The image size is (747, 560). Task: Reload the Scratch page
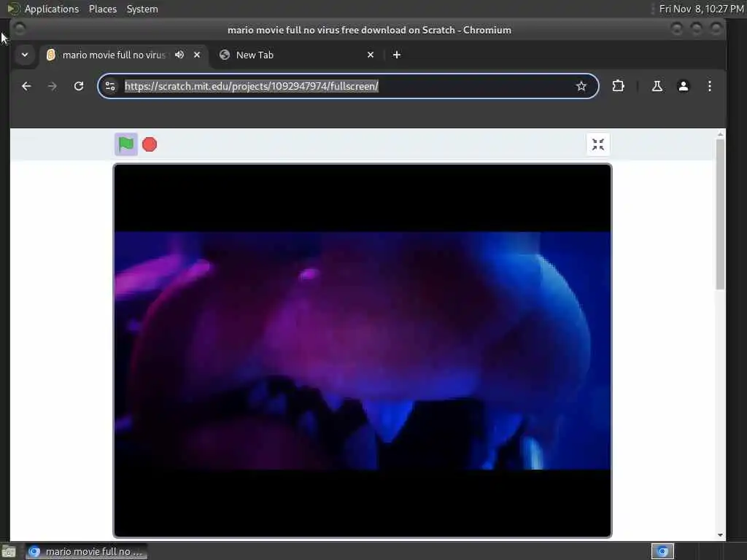point(79,86)
